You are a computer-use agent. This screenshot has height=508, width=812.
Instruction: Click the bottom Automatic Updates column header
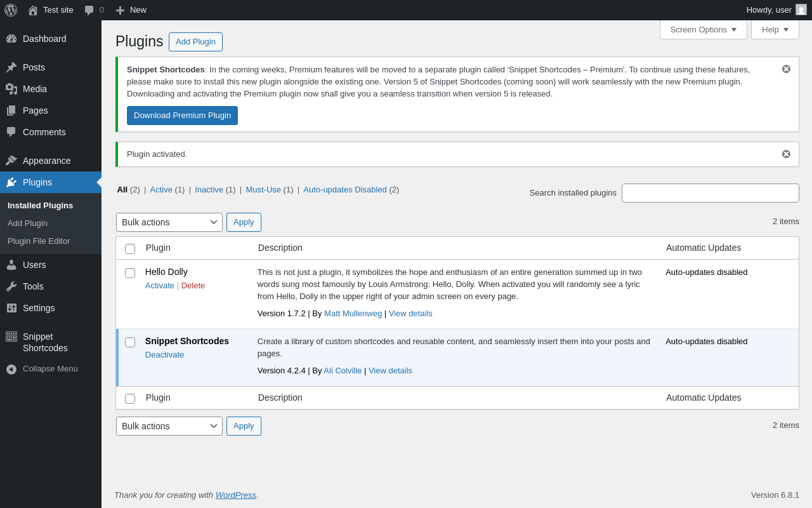tap(704, 398)
